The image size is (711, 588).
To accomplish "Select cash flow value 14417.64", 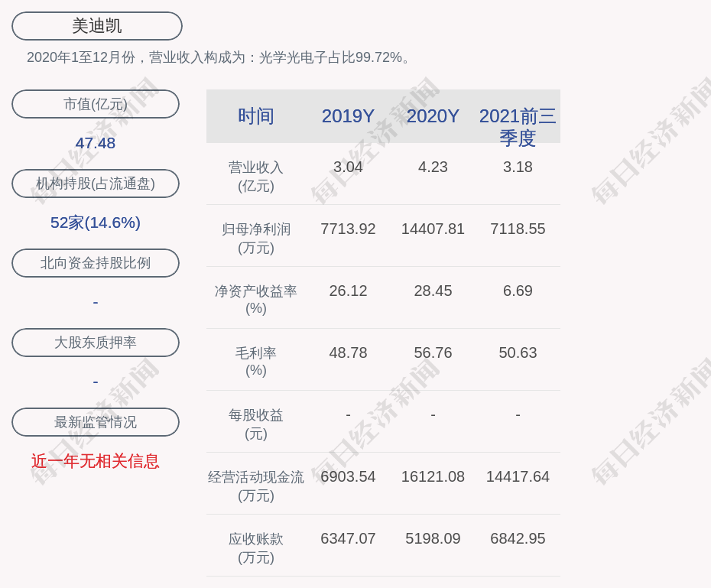I will coord(518,476).
